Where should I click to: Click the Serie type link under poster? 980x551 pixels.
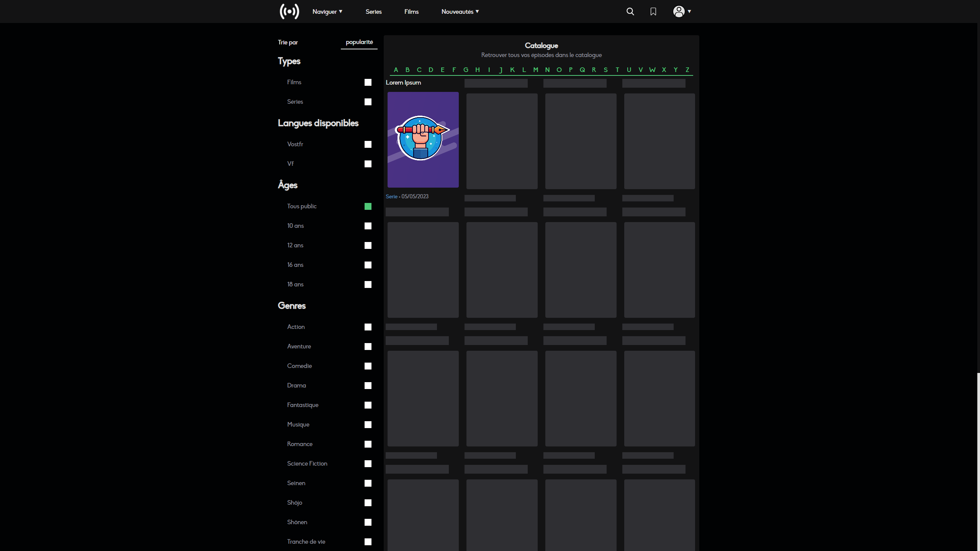391,196
